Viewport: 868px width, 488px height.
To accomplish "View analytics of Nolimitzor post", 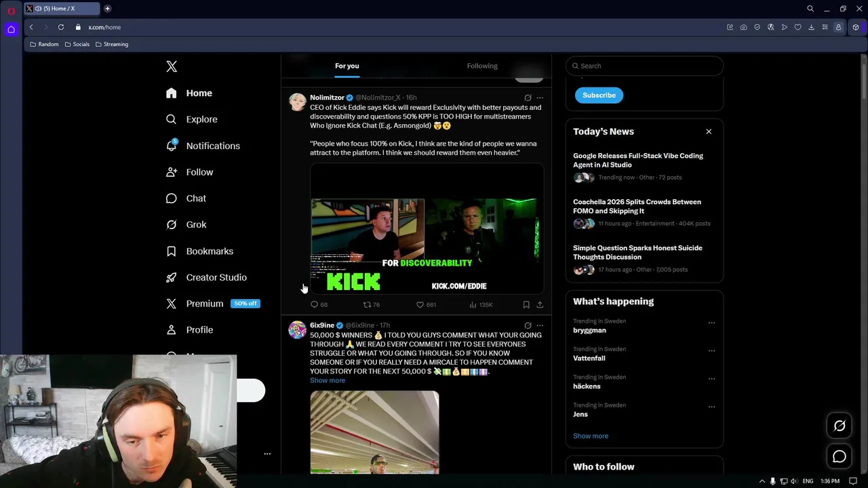I will click(481, 305).
